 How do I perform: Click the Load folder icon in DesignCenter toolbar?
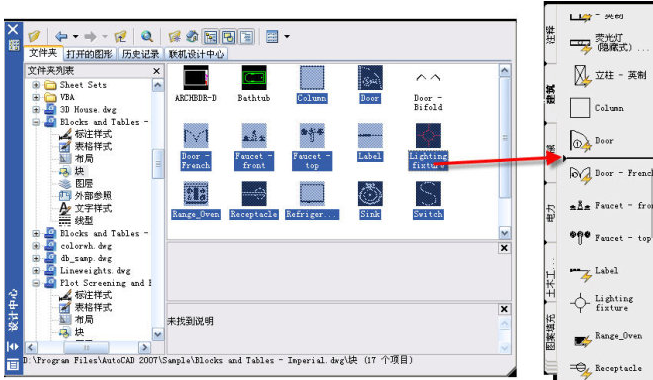(x=34, y=37)
